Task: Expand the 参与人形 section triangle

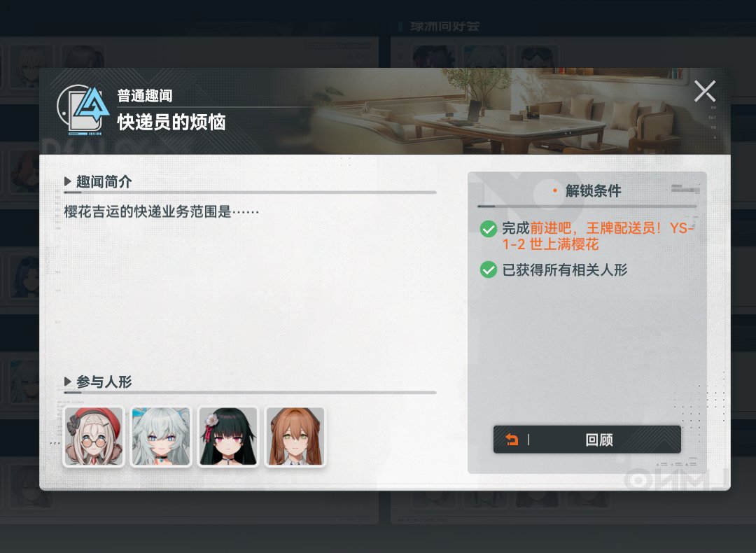Action: [x=67, y=381]
